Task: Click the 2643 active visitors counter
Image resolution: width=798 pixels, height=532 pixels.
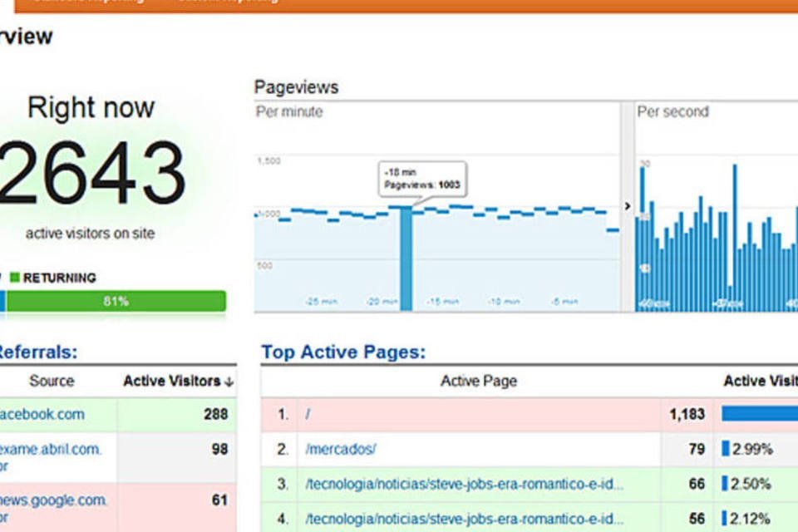Action: tap(91, 173)
